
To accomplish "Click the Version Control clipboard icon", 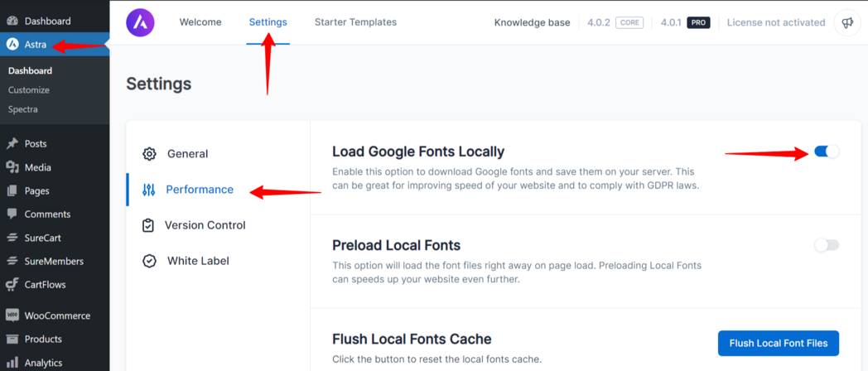I will [148, 225].
